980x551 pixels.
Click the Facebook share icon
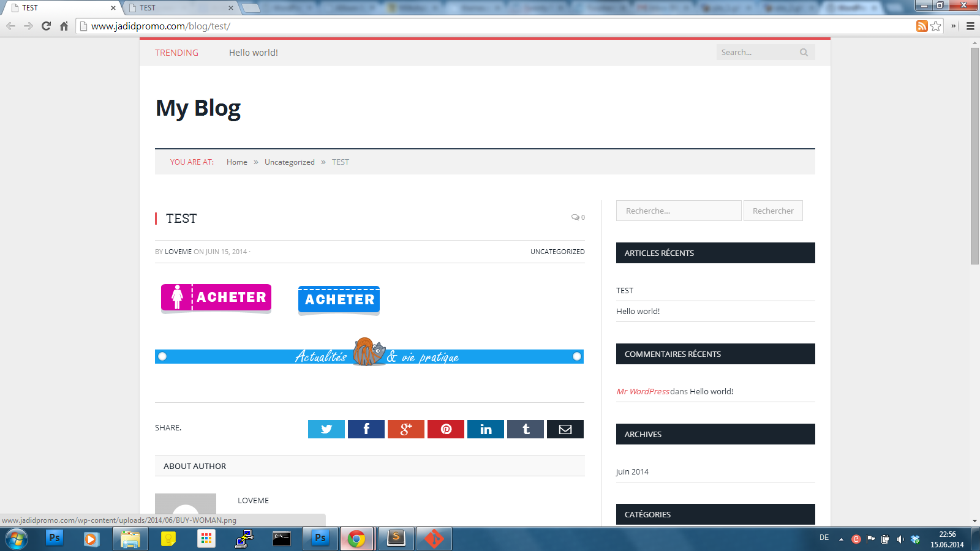pos(366,429)
